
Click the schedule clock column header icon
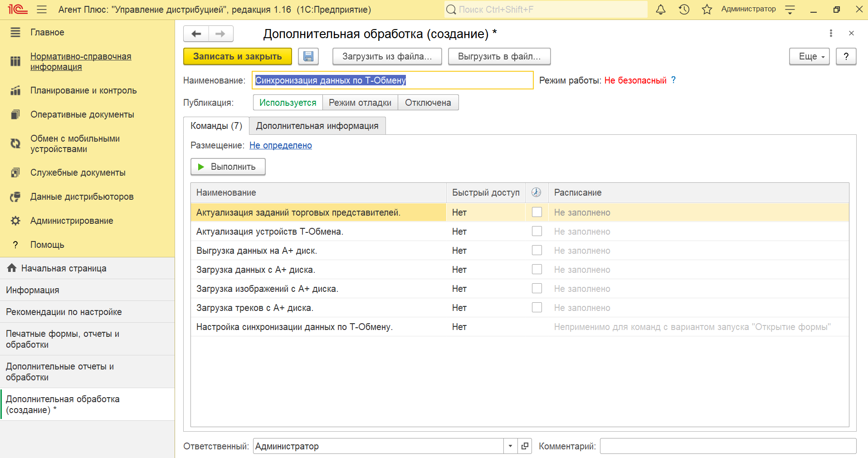(536, 192)
